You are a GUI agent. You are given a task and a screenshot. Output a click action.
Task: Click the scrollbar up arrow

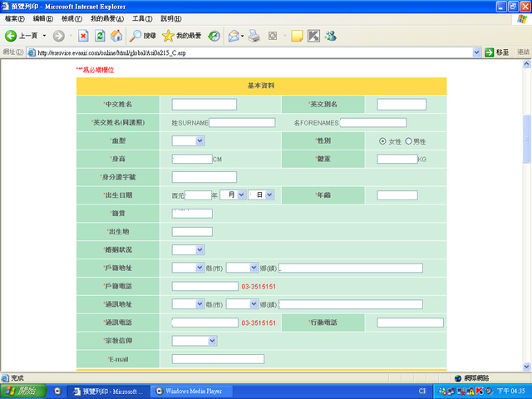(526, 64)
